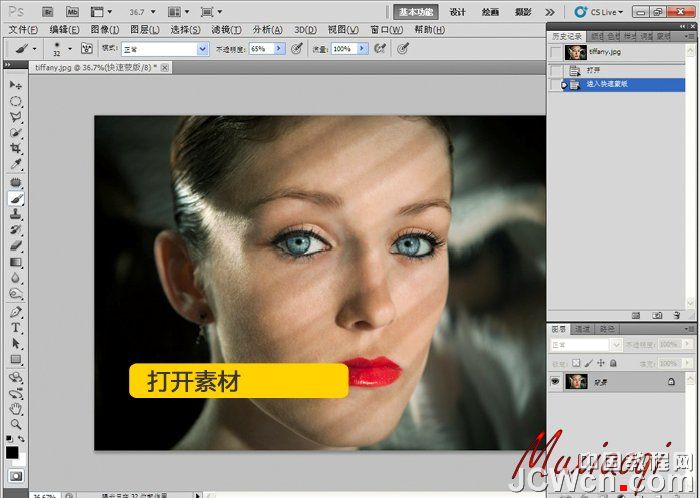700x498 pixels.
Task: Select the Clone Stamp tool
Action: tap(16, 214)
